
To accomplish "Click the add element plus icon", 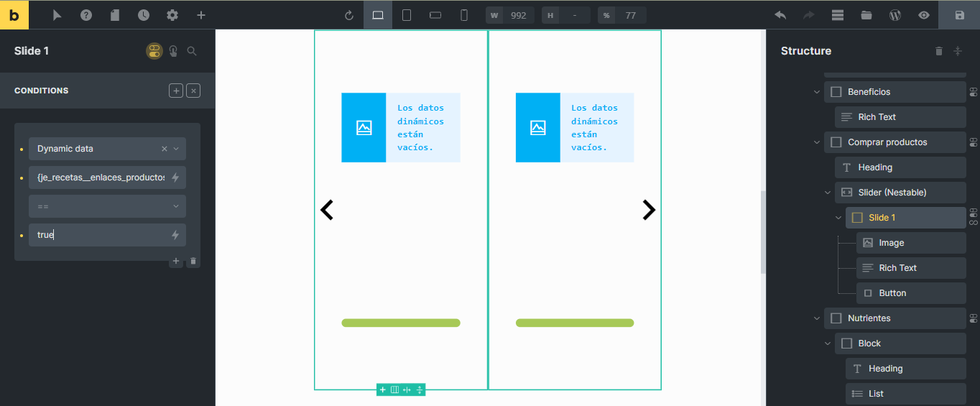I will (x=201, y=15).
